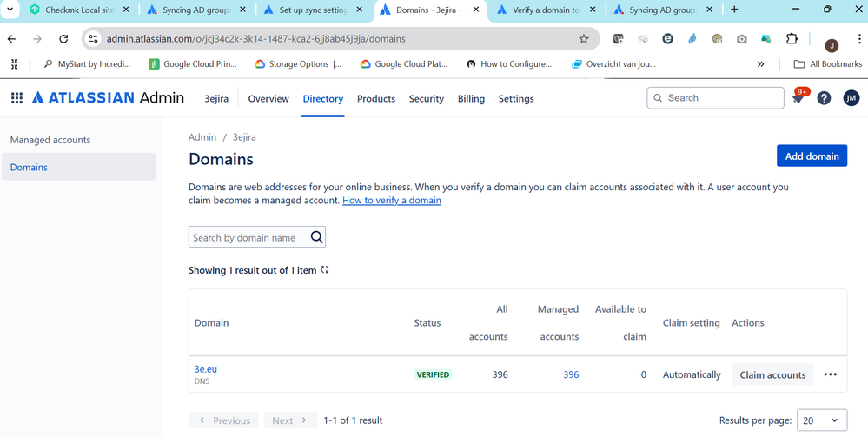
Task: Click the camera extension icon
Action: tap(742, 39)
